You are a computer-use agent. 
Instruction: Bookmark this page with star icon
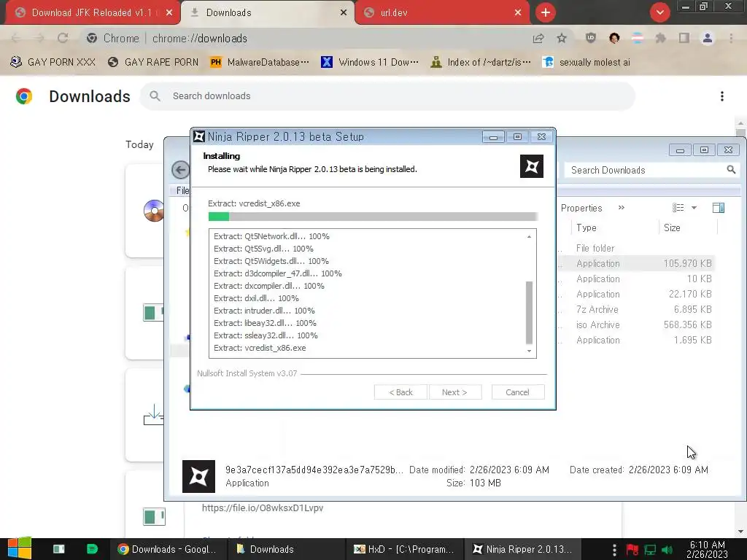click(x=562, y=38)
